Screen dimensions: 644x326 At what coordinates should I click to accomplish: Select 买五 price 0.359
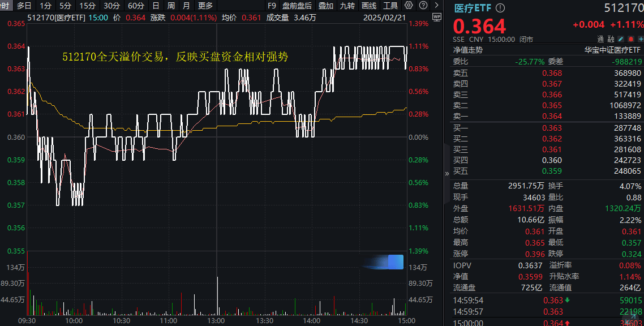(552, 171)
